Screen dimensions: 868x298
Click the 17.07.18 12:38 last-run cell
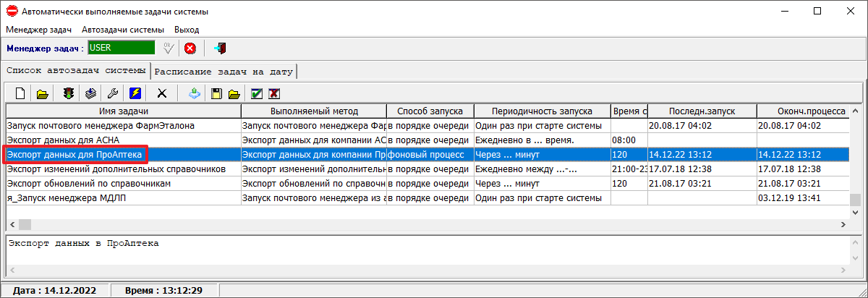pos(702,169)
